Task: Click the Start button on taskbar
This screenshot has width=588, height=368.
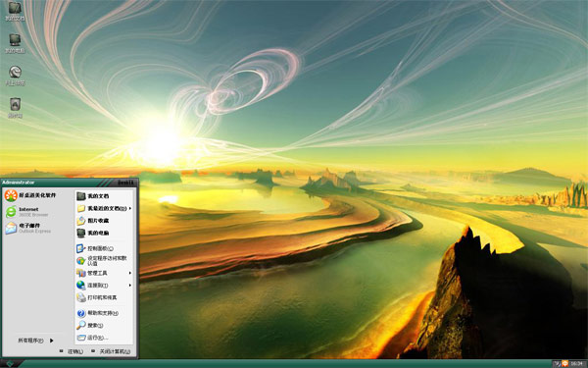Action: [10, 364]
